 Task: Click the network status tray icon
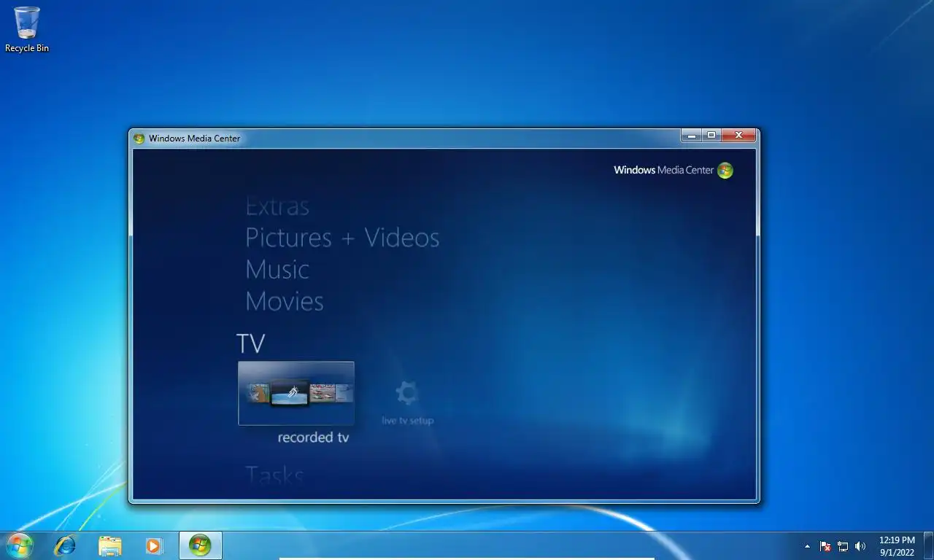tap(843, 546)
